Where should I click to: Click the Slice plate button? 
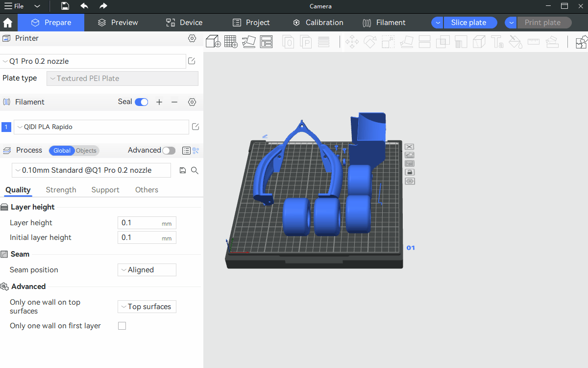(x=468, y=23)
